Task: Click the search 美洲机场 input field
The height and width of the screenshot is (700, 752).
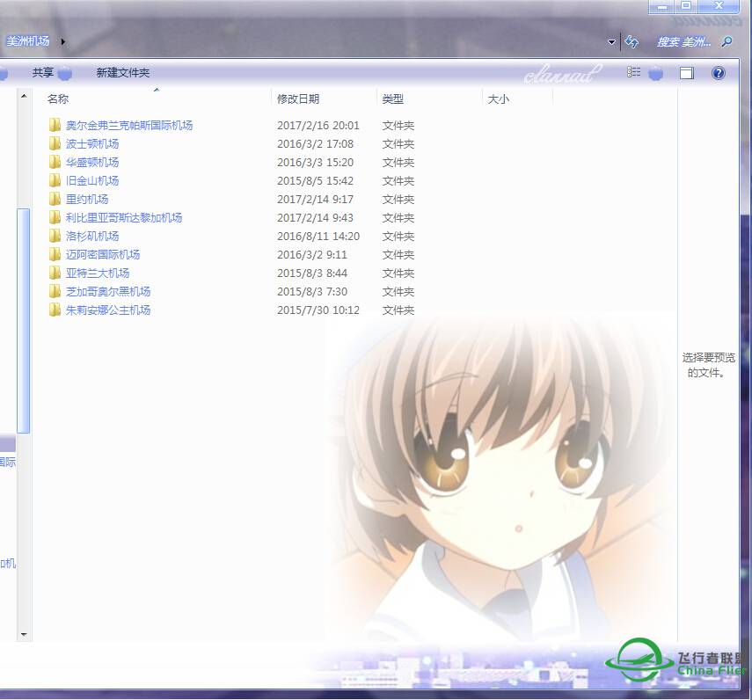Action: click(x=683, y=41)
